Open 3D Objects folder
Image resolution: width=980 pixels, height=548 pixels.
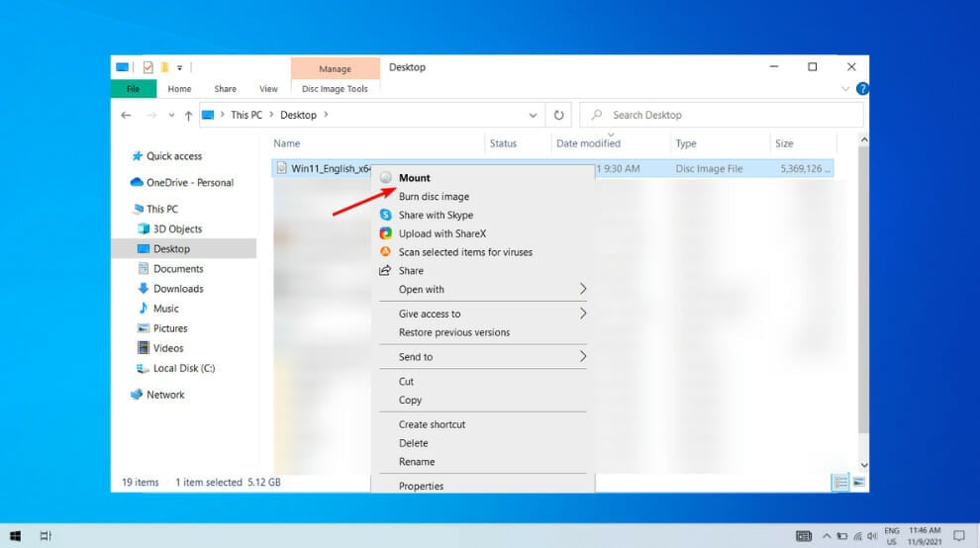tap(177, 228)
